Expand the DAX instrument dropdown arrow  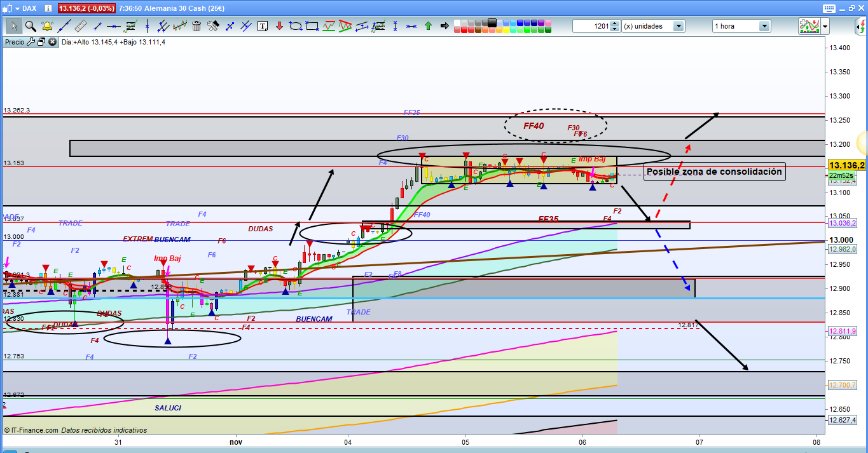tap(16, 8)
